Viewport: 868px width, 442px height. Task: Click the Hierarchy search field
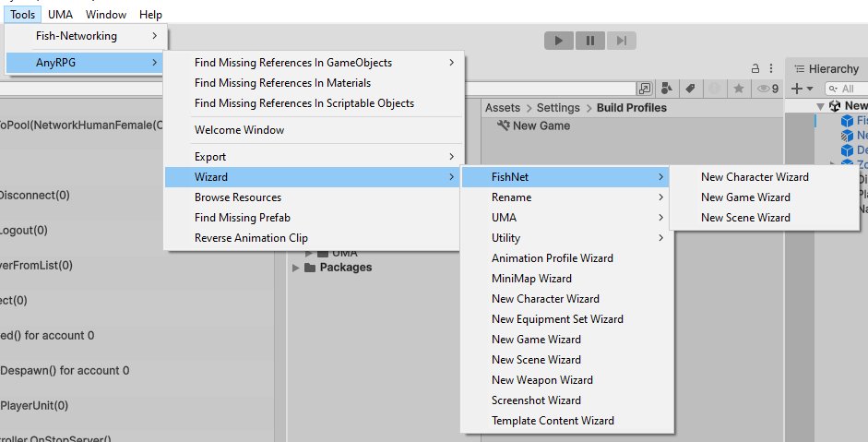846,89
